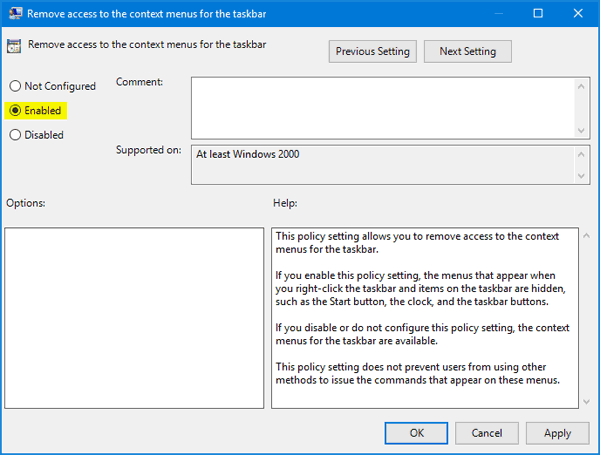Click the Comment box scroll down arrow
Viewport: 600px width, 455px height.
pos(582,130)
